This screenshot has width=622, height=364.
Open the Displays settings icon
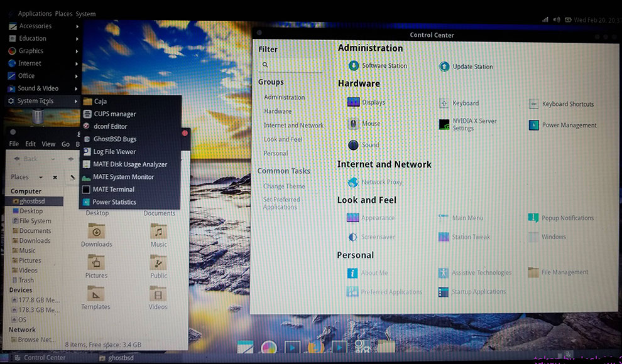353,102
